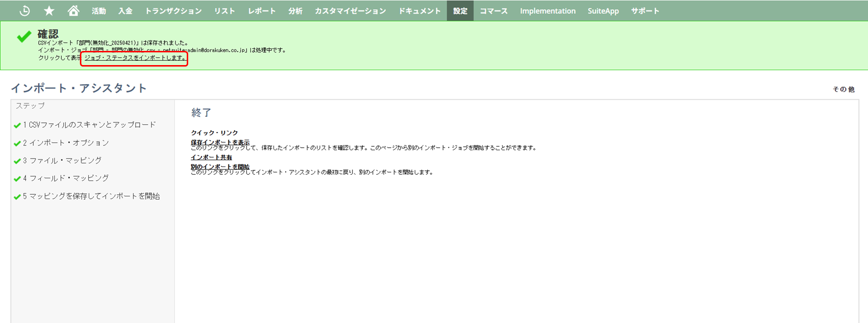Viewport: 868px width, 323px height.
Task: Open the shortcuts star icon
Action: coord(49,11)
